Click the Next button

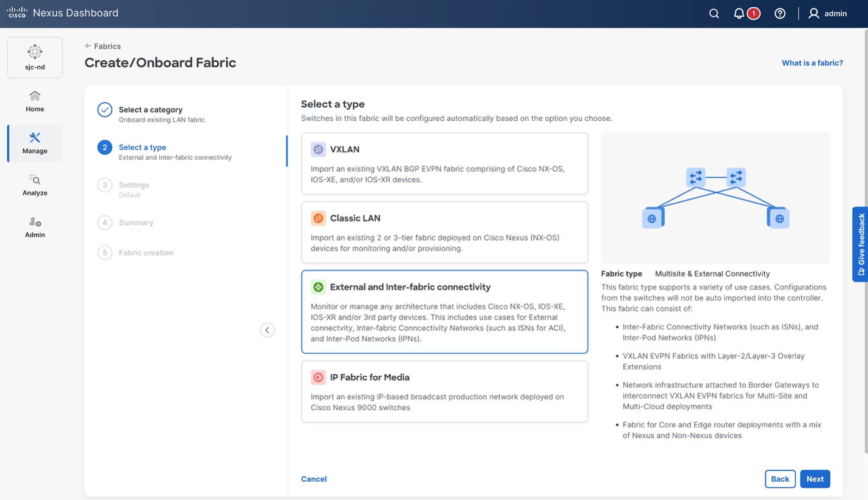coord(815,479)
